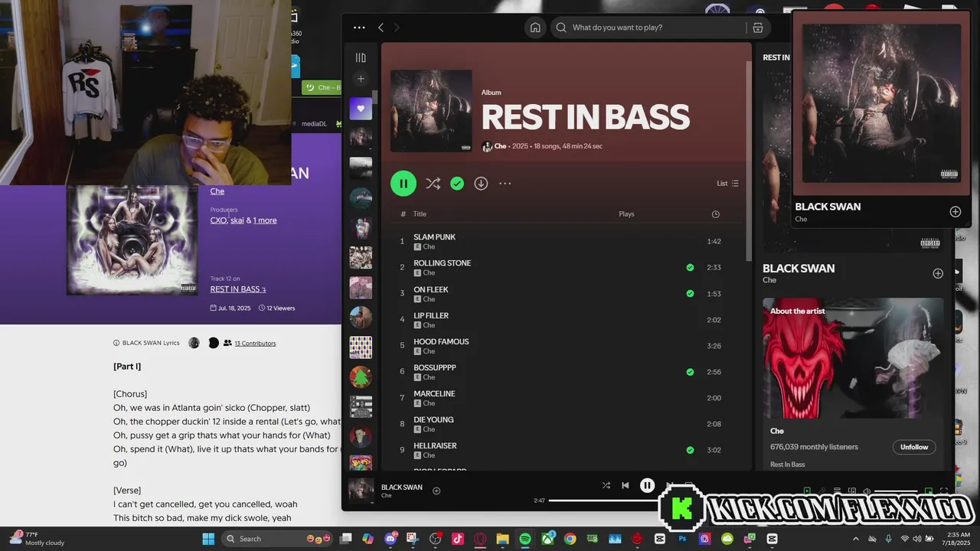The height and width of the screenshot is (551, 980).
Task: Unfollow Che in About the artist card
Action: pos(914,447)
